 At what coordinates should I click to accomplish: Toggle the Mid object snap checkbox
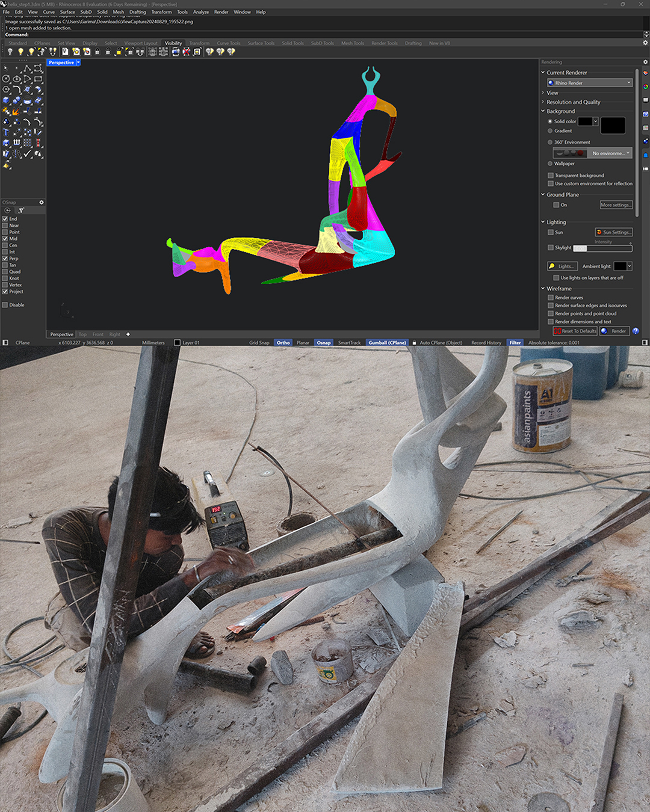point(5,239)
